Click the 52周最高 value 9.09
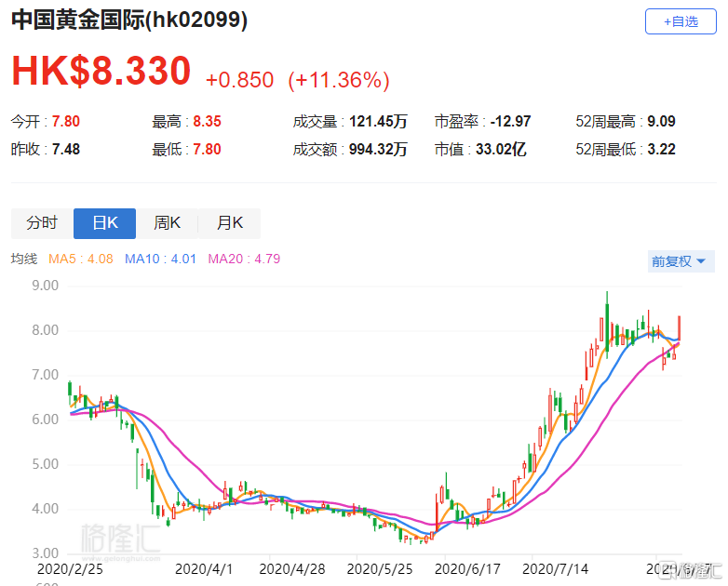Screen dimensions: 728x586 coord(663,122)
